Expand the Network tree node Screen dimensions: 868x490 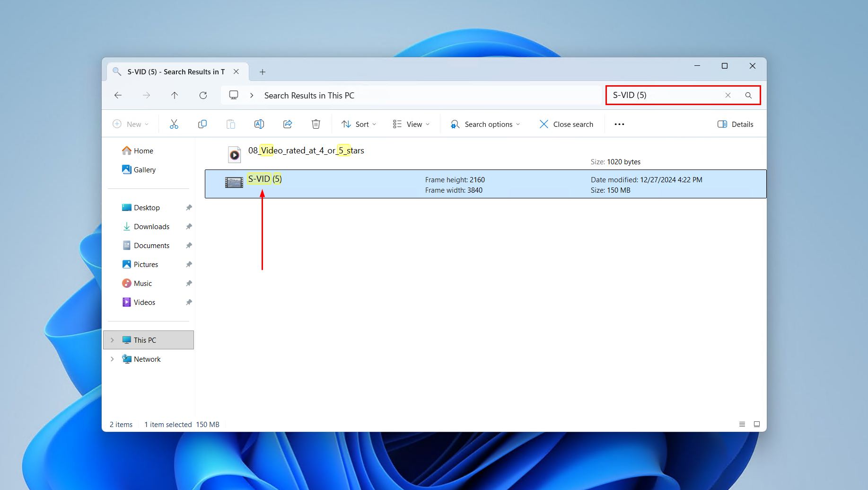(112, 359)
